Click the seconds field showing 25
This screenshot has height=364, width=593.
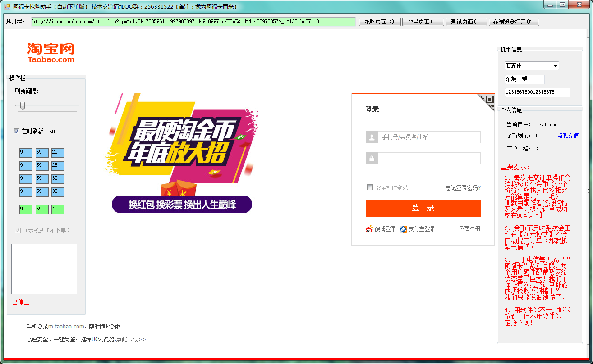(x=58, y=166)
